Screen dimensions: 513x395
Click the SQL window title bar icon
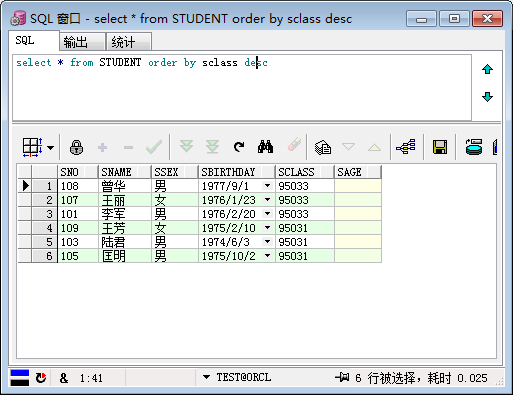click(18, 18)
